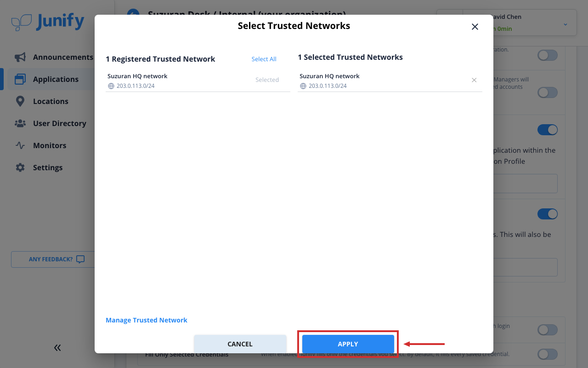
Task: Click the '1 Selected Trusted Networks' heading
Action: point(350,57)
